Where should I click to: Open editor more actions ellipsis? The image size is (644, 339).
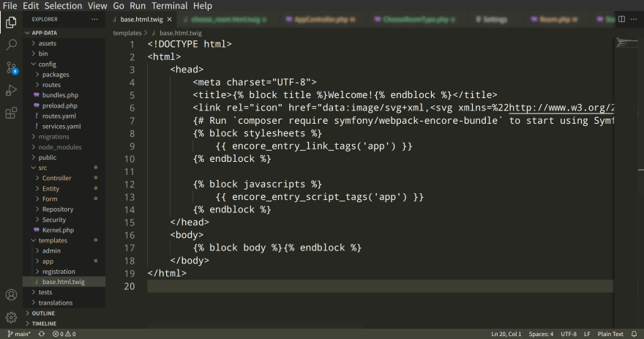[x=634, y=19]
